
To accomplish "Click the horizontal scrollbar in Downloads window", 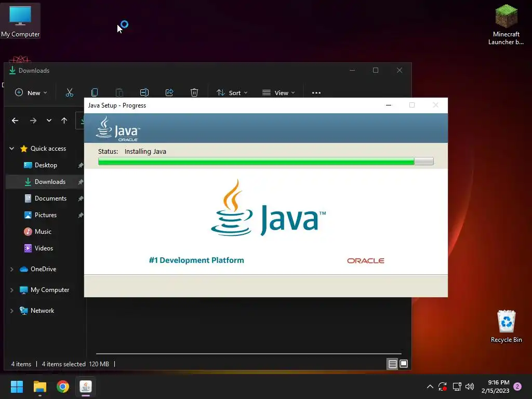I will point(249,354).
